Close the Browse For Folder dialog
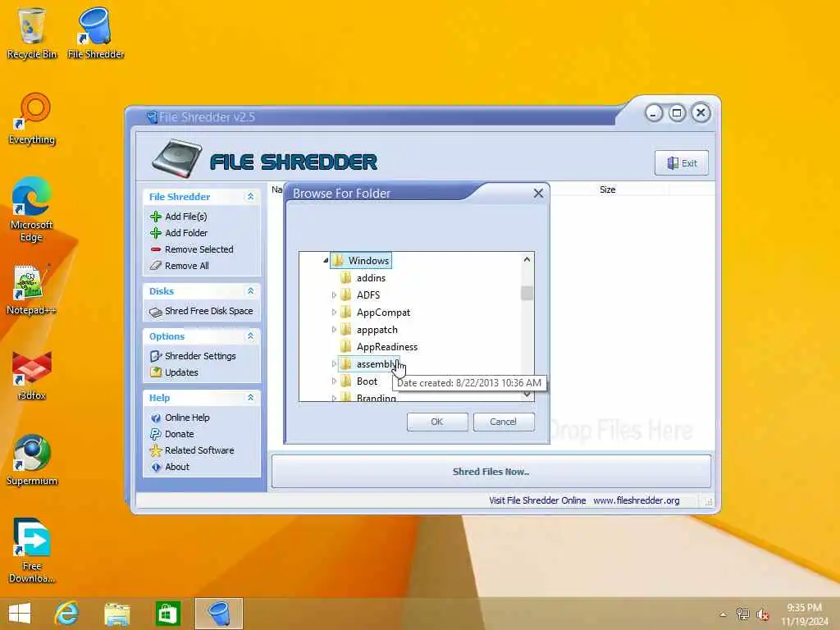 538,194
